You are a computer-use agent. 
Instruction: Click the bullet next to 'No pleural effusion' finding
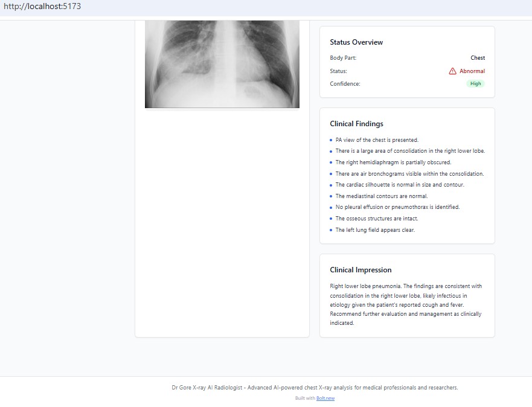click(332, 207)
